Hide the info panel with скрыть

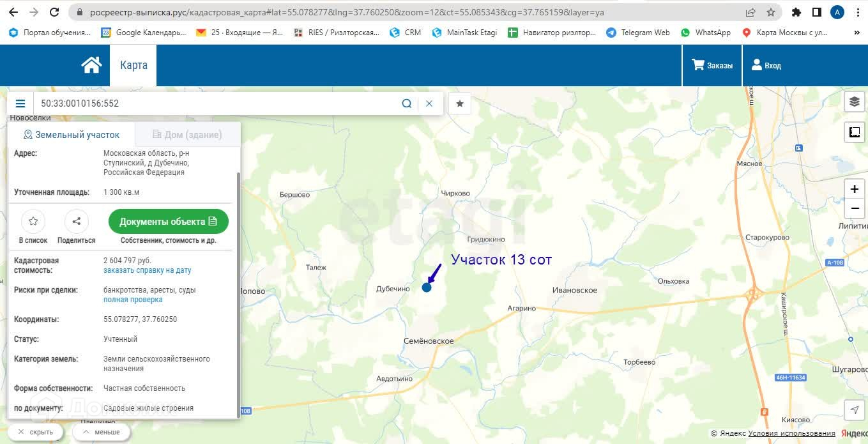(x=36, y=432)
